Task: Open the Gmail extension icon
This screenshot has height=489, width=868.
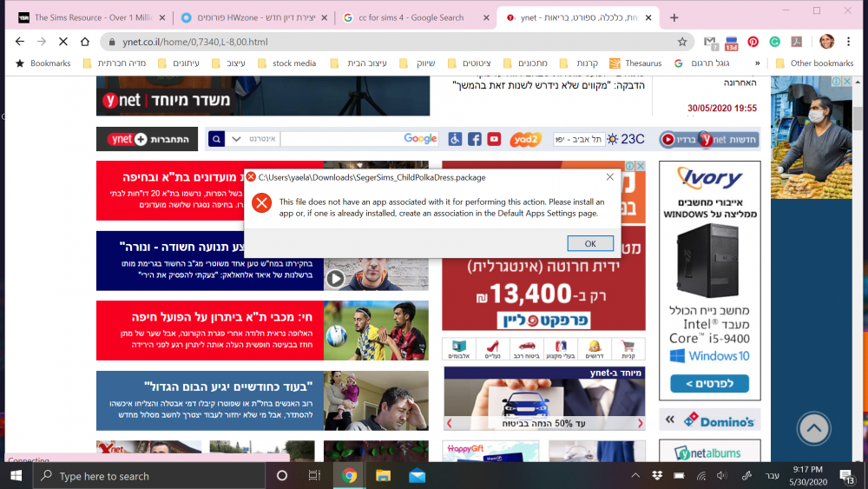Action: (x=710, y=42)
